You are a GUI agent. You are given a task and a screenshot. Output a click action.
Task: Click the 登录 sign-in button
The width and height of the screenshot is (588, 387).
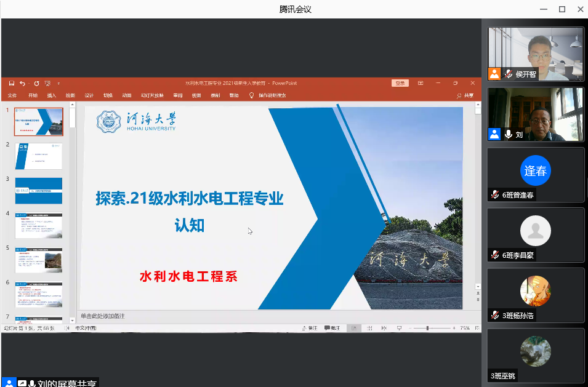pyautogui.click(x=400, y=83)
